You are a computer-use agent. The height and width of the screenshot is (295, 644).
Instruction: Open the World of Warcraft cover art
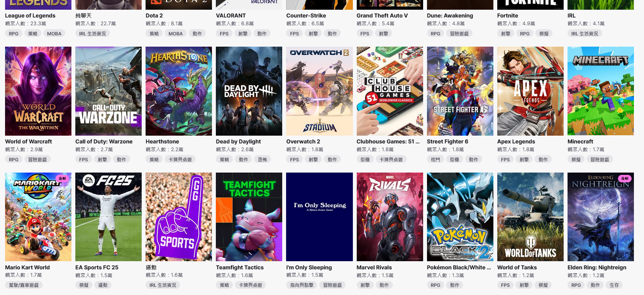(38, 91)
